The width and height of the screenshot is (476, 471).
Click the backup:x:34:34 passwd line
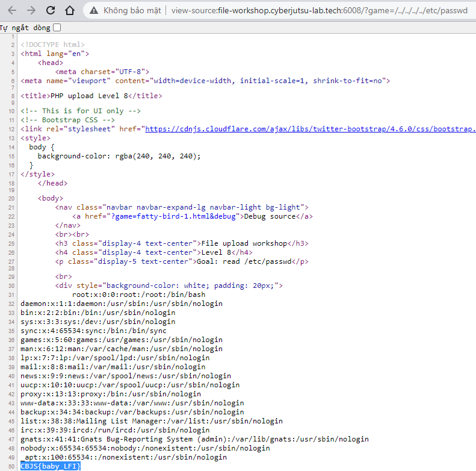[132, 412]
